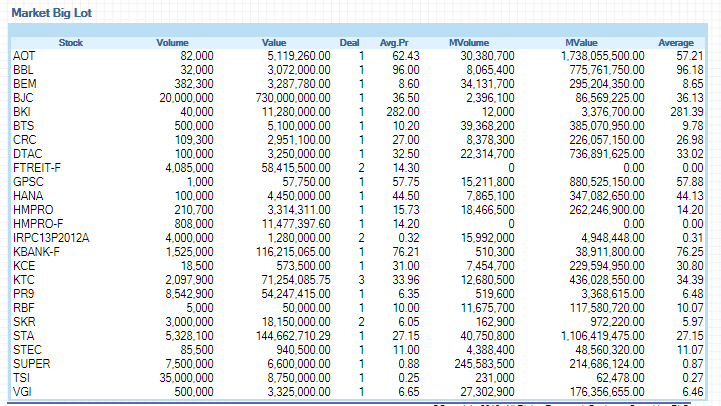721x406 pixels.
Task: Click the Average column header
Action: 676,43
